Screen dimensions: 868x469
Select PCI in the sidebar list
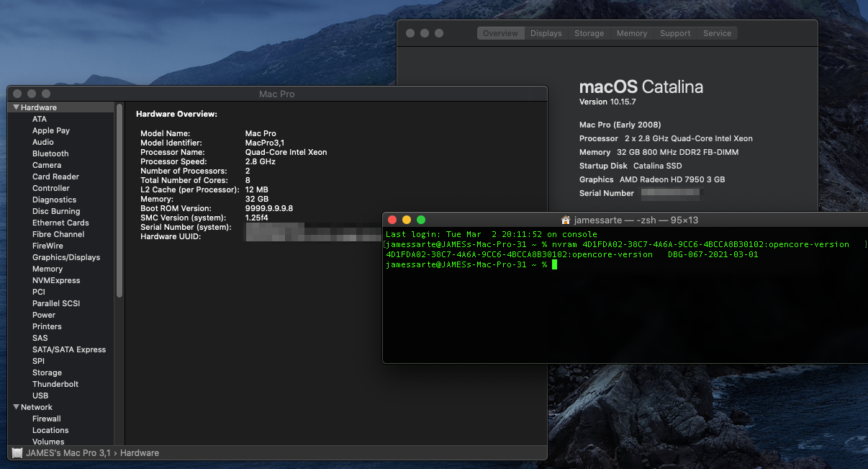tap(39, 292)
